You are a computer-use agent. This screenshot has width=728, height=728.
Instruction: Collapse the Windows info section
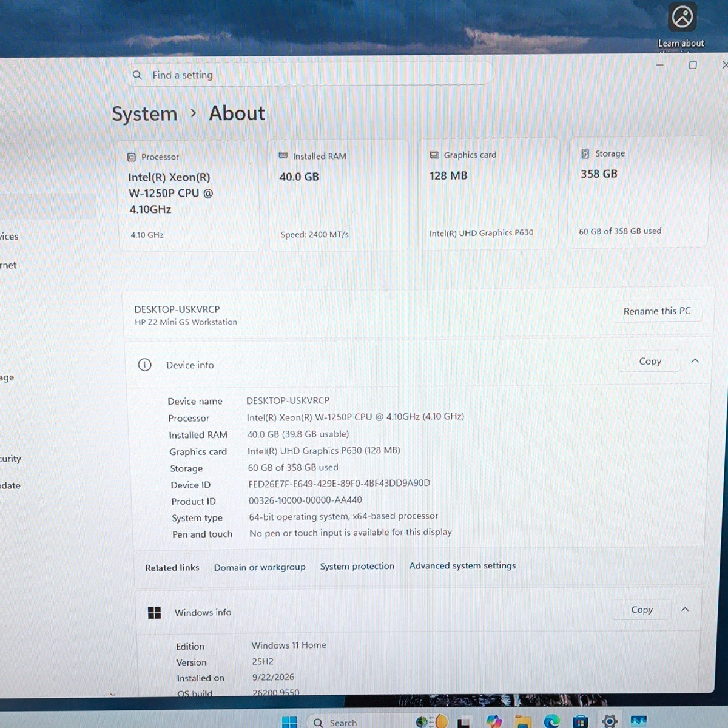(685, 609)
